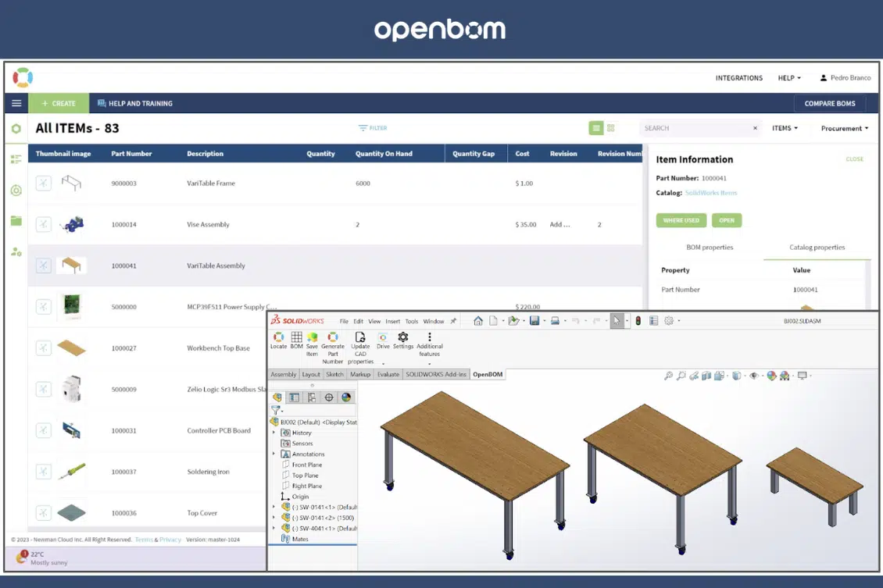Screen dimensions: 883x588
Task: Switch to the Assembly ribbon tab
Action: tap(283, 374)
